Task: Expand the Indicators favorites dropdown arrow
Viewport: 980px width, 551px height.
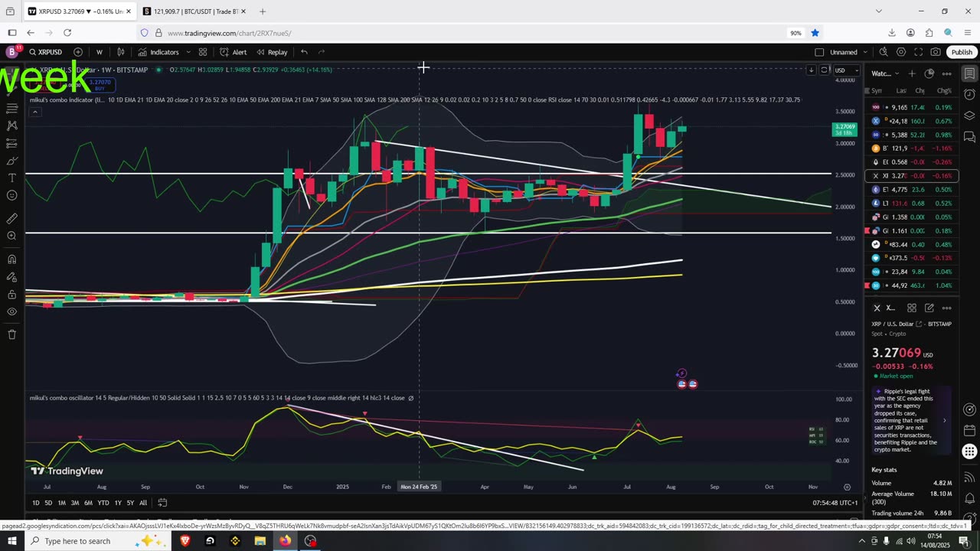Action: 188,52
